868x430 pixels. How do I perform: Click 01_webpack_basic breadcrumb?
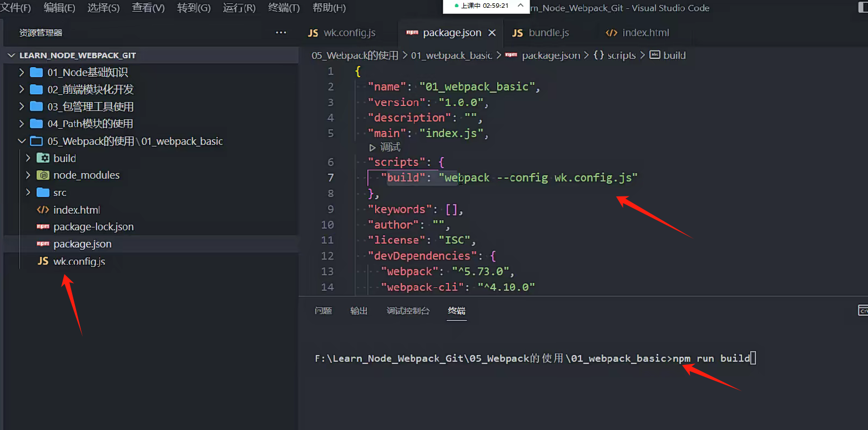pyautogui.click(x=452, y=55)
